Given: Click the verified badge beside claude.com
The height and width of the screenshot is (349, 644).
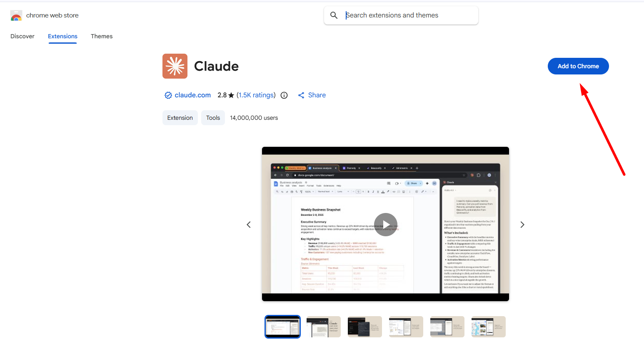Looking at the screenshot, I should pyautogui.click(x=168, y=95).
